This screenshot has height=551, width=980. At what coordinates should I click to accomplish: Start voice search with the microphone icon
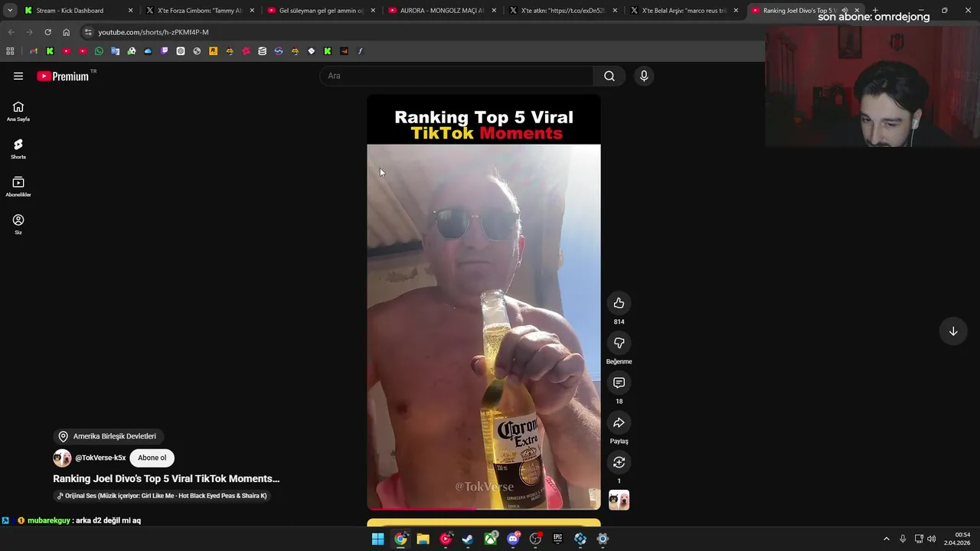click(x=644, y=76)
